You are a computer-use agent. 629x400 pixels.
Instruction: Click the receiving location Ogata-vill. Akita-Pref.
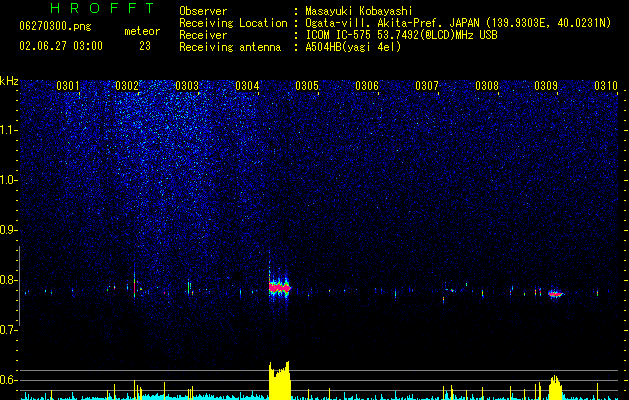(390, 23)
